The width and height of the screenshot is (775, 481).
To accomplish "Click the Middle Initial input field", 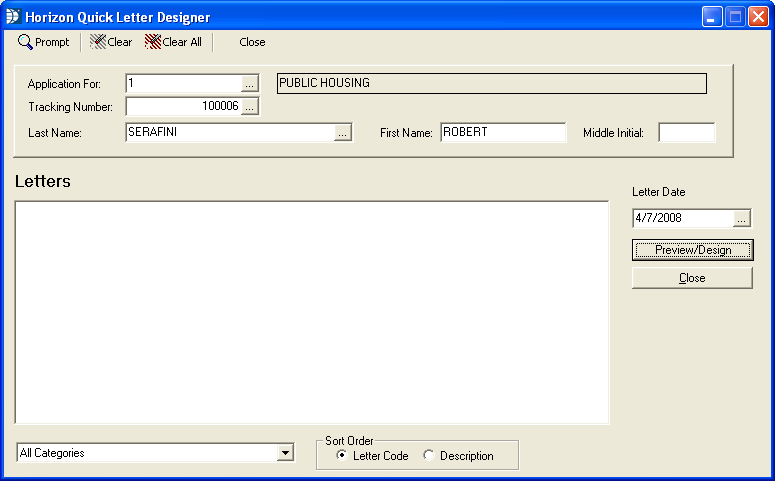I will coord(686,133).
